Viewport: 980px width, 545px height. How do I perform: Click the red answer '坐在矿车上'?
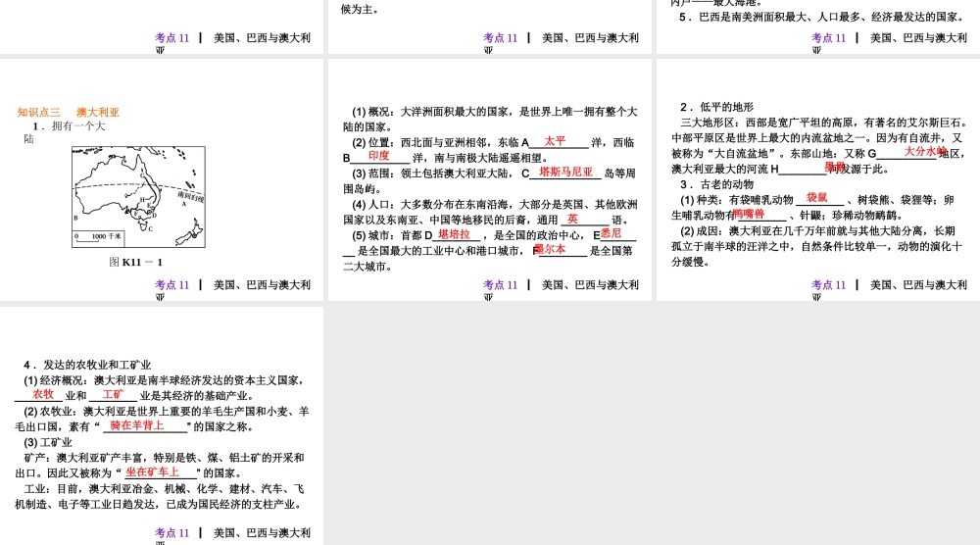click(x=153, y=472)
